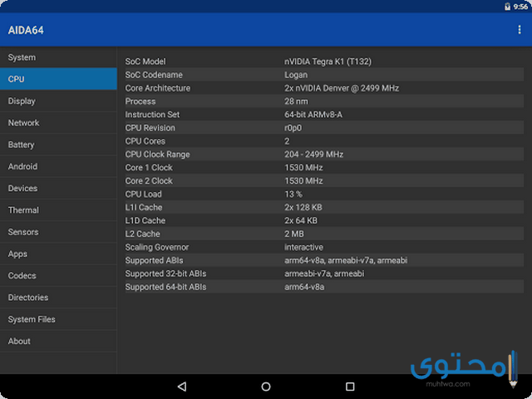Open the Devices section
The width and height of the screenshot is (532, 399).
point(58,188)
